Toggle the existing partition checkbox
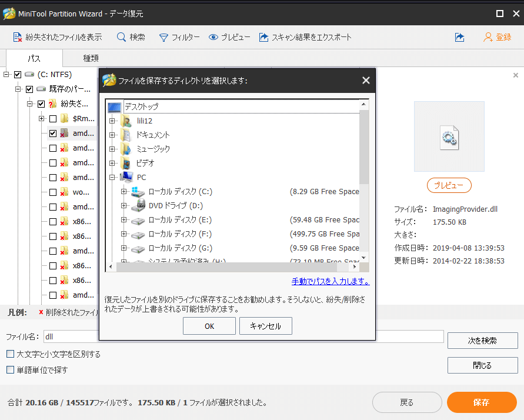Image resolution: width=524 pixels, height=420 pixels. (x=29, y=89)
